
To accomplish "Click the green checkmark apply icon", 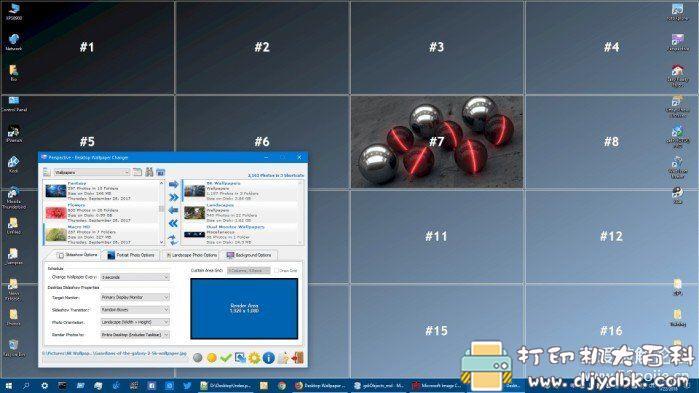I will point(226,358).
